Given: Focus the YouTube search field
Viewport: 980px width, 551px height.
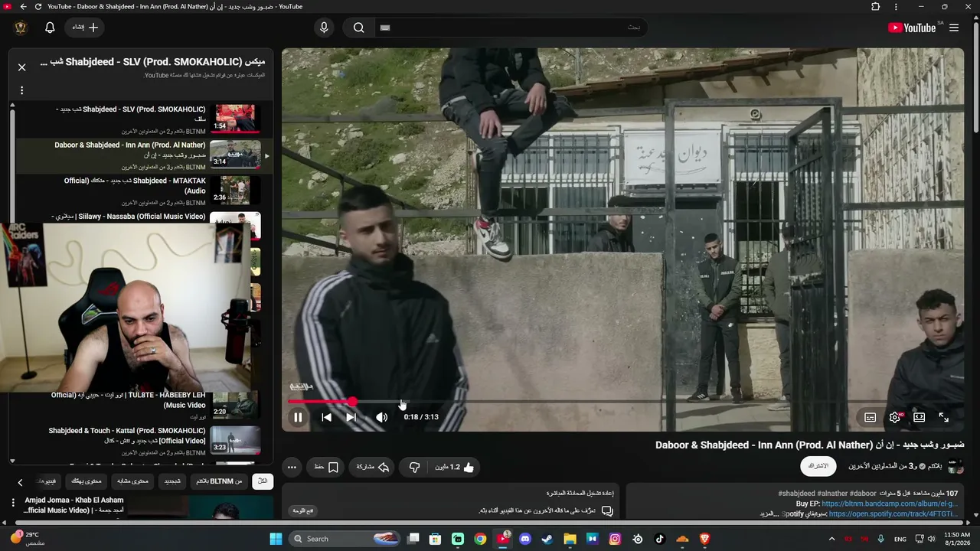Looking at the screenshot, I should [x=511, y=28].
